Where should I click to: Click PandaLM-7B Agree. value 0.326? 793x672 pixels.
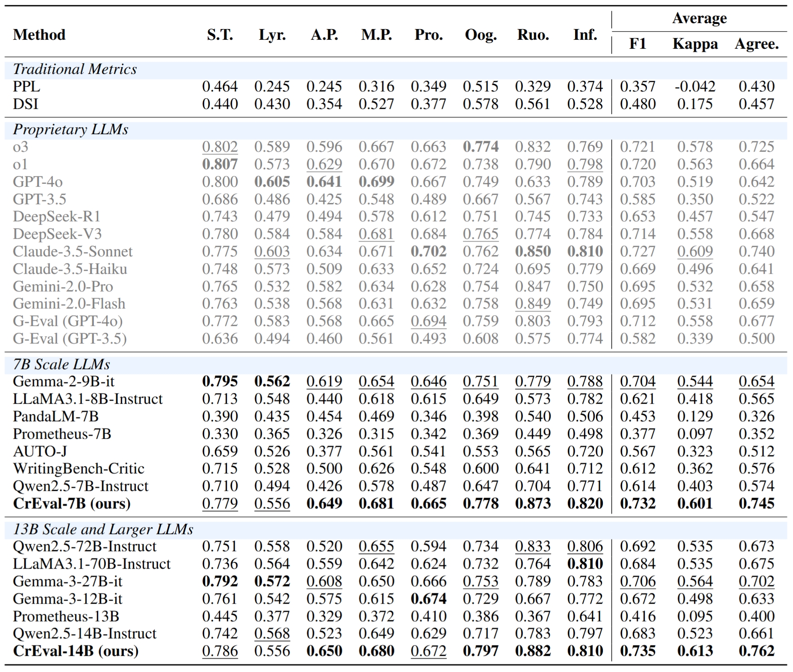[x=756, y=417]
